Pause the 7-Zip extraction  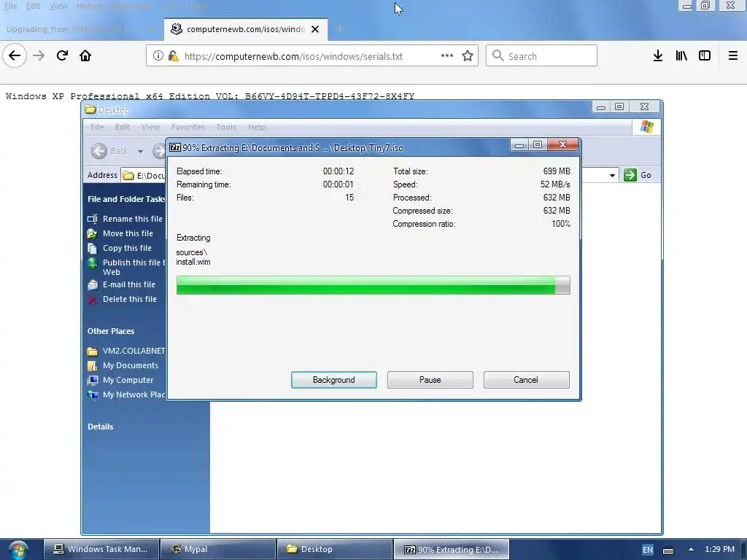430,379
